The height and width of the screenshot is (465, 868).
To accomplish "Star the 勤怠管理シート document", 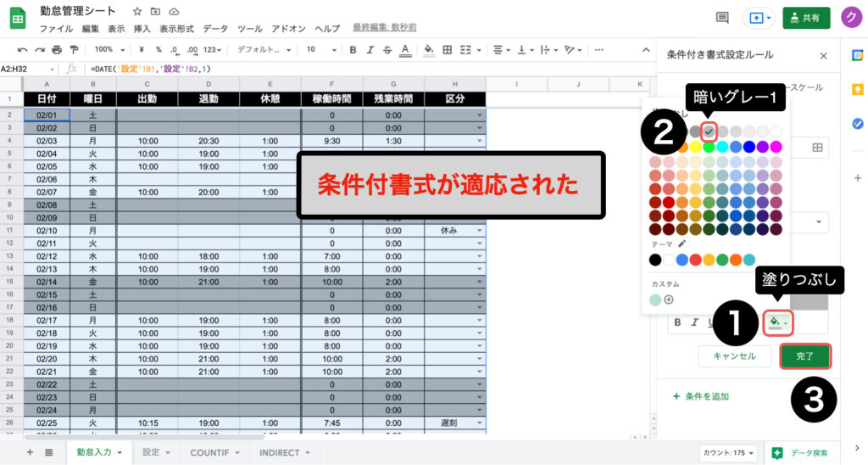I will 137,12.
